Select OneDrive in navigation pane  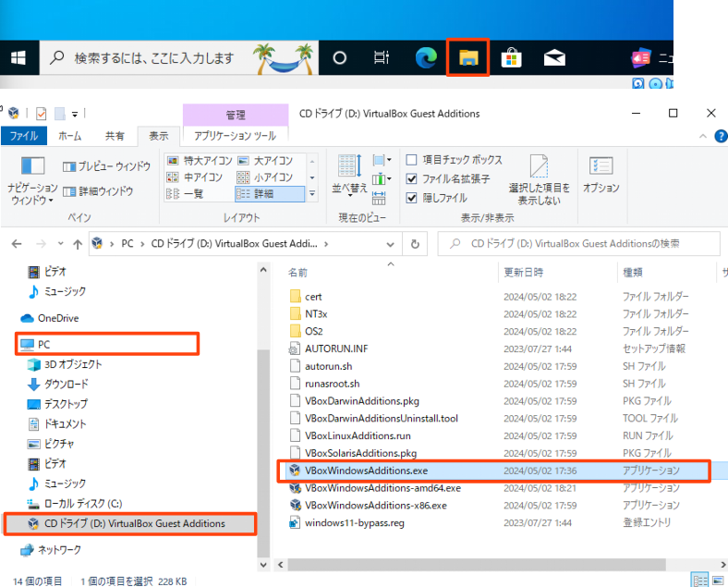50,319
